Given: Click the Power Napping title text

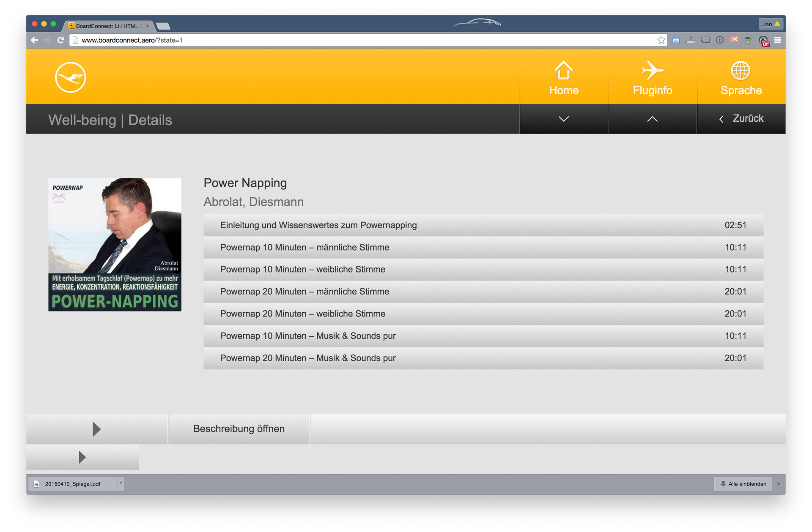Looking at the screenshot, I should (245, 183).
